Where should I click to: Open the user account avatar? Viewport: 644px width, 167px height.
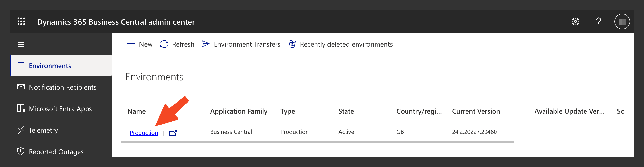coord(622,21)
